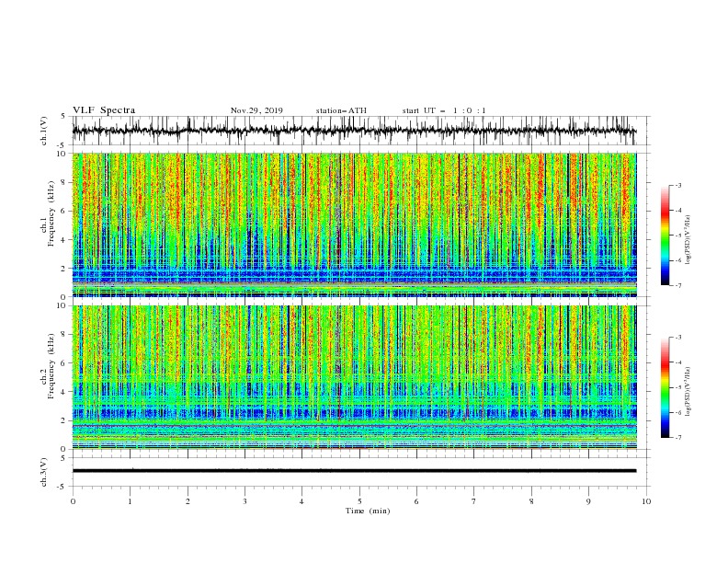Click the "-7" label on ch.1 colorbar
This screenshot has width=728, height=563.
click(678, 285)
